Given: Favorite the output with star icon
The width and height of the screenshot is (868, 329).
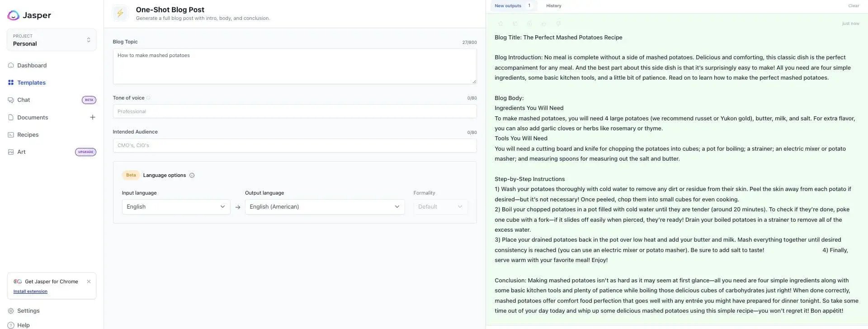Looking at the screenshot, I should [x=500, y=24].
